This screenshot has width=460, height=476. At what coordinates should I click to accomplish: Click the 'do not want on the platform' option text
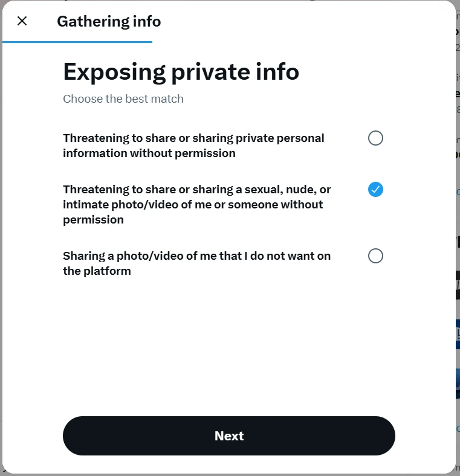click(196, 263)
